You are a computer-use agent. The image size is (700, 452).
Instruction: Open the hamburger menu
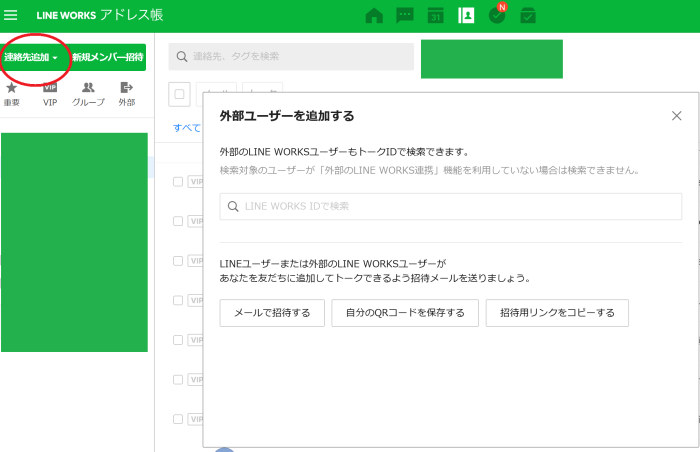tap(11, 15)
